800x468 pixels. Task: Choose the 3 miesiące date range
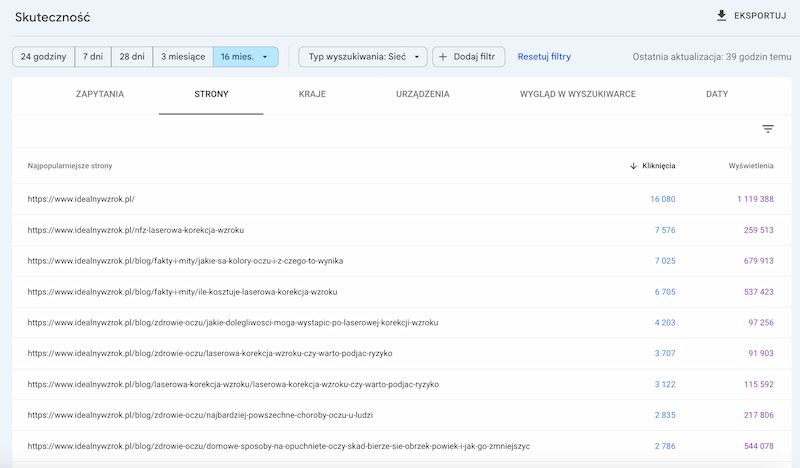tap(183, 57)
